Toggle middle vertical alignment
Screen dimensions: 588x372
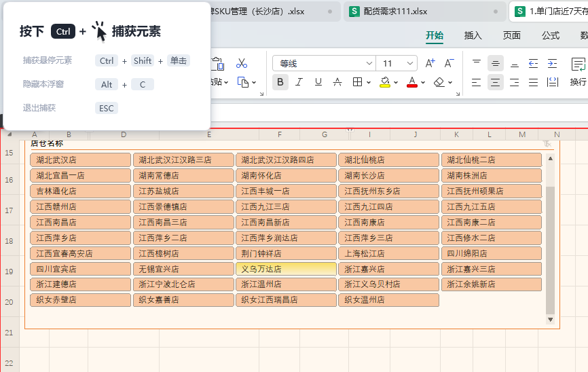(496, 63)
